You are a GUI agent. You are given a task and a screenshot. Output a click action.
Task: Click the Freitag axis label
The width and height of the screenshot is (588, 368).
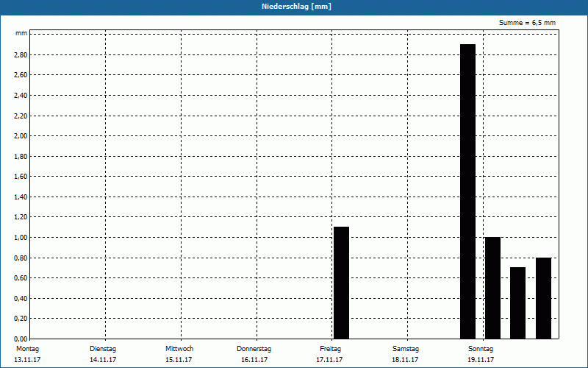[x=330, y=349]
